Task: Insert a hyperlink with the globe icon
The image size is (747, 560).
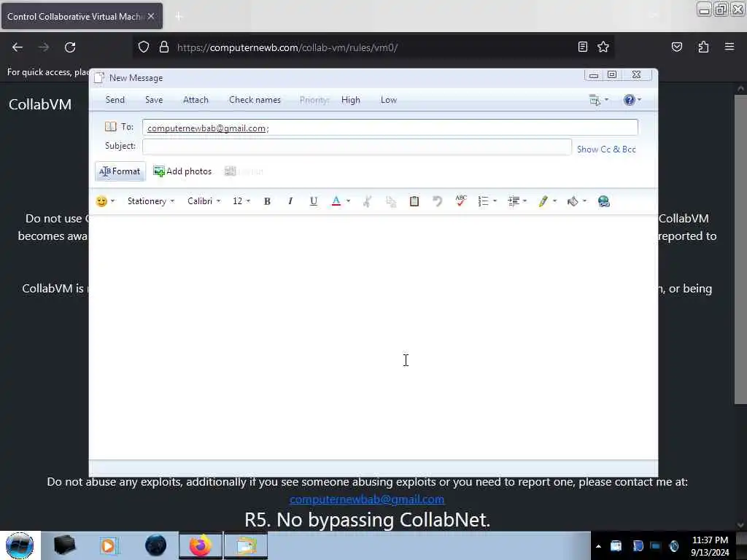Action: pos(603,201)
